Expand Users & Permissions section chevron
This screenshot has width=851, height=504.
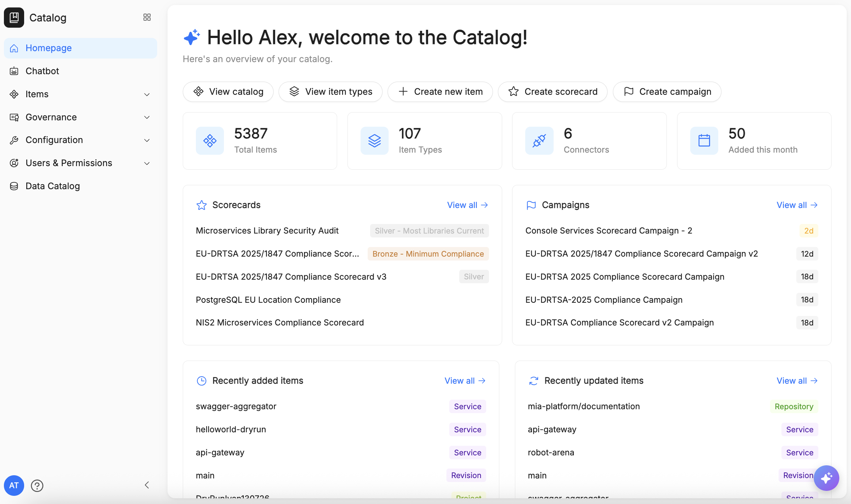coord(147,163)
